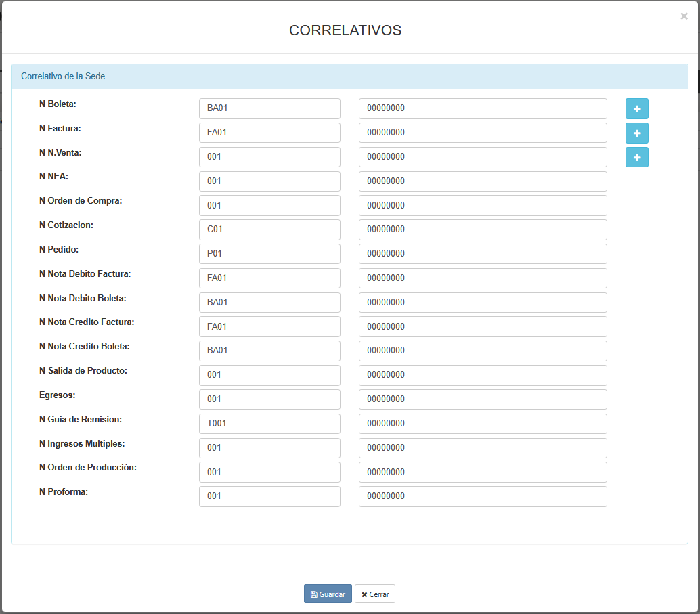Focus the N Nota Credito Factura number field
The height and width of the screenshot is (614, 700).
click(483, 326)
